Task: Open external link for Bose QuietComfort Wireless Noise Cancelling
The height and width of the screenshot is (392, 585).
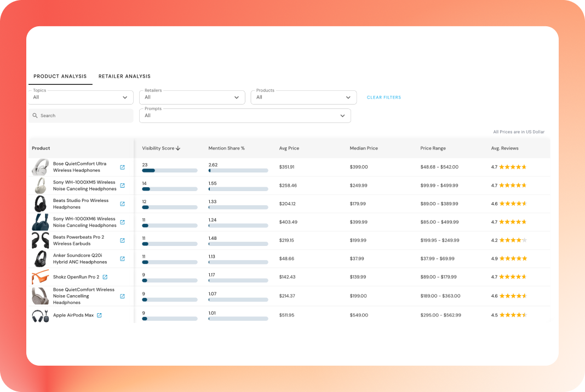Action: pos(122,296)
